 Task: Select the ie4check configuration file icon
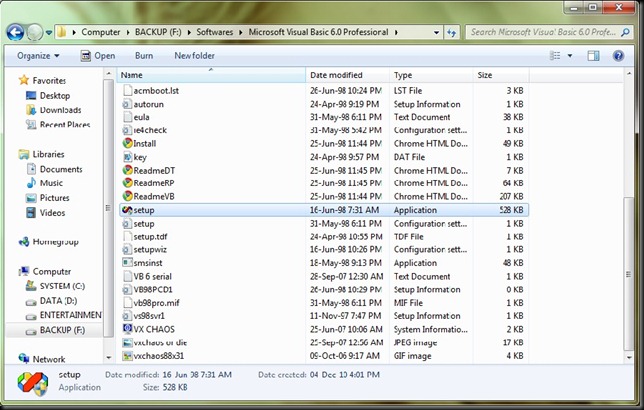[127, 130]
